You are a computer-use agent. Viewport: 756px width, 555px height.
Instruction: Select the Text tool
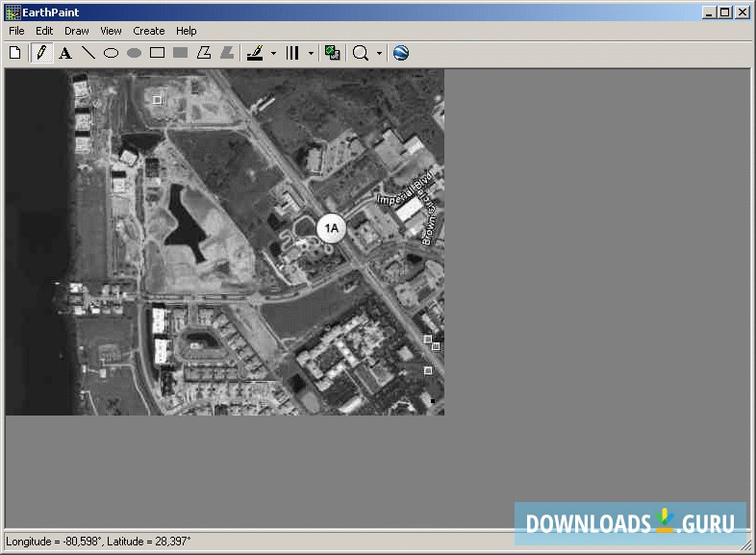pyautogui.click(x=64, y=53)
